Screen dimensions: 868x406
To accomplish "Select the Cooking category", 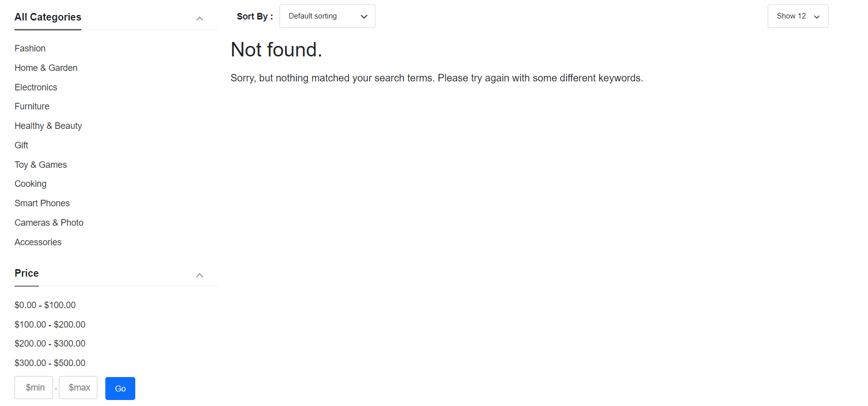I will click(30, 184).
